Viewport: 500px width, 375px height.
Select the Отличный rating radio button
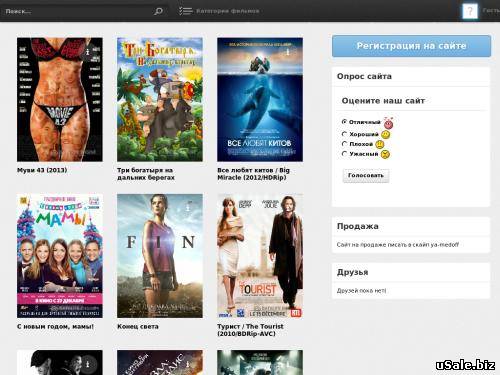click(x=344, y=122)
